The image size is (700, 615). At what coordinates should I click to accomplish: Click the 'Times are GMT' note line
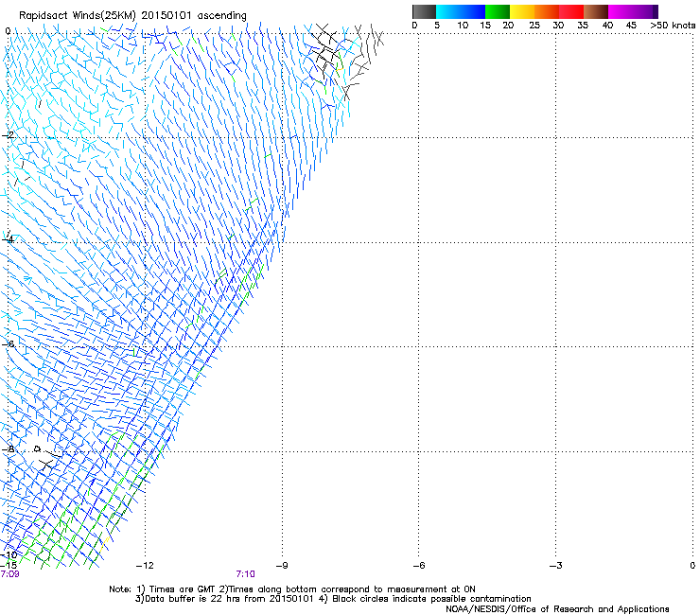tap(292, 589)
